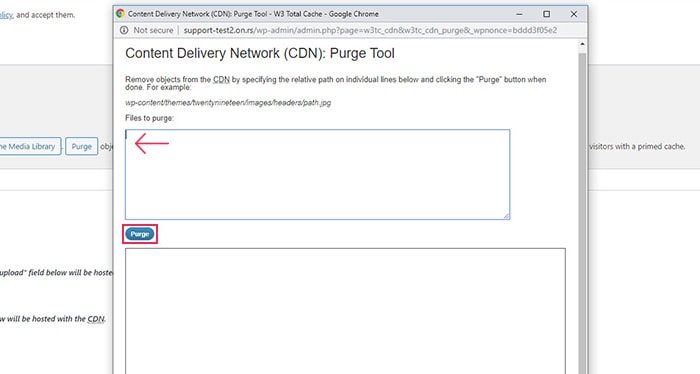This screenshot has width=700, height=374.
Task: Click the Not secure label
Action: 153,30
